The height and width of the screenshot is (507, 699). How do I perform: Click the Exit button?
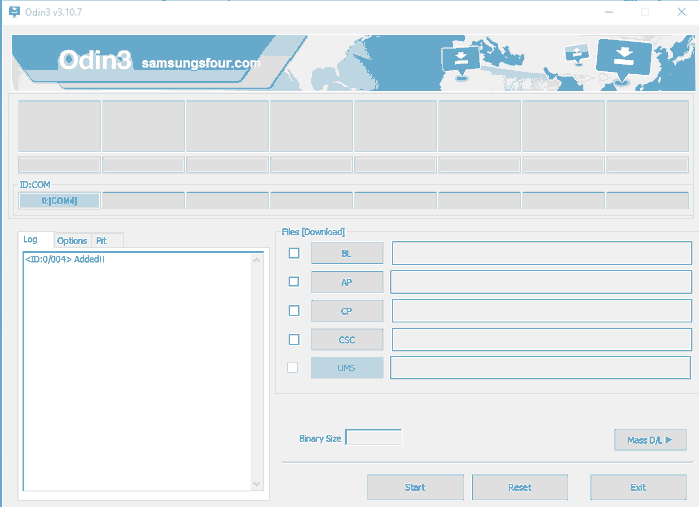(x=638, y=487)
